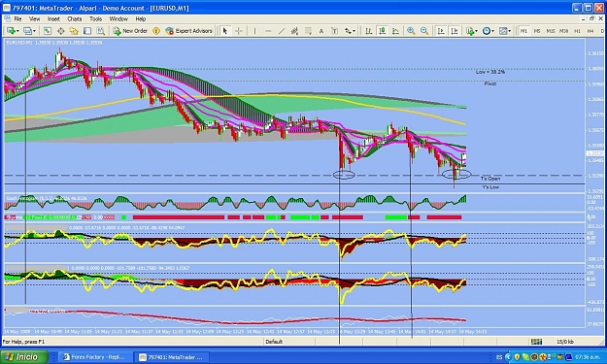Open the Window menu
607x364 pixels.
118,19
